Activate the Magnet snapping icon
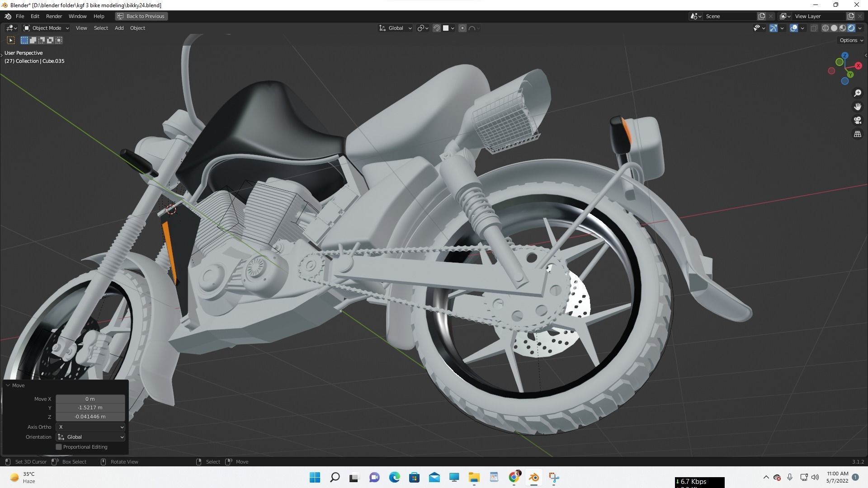 [436, 28]
